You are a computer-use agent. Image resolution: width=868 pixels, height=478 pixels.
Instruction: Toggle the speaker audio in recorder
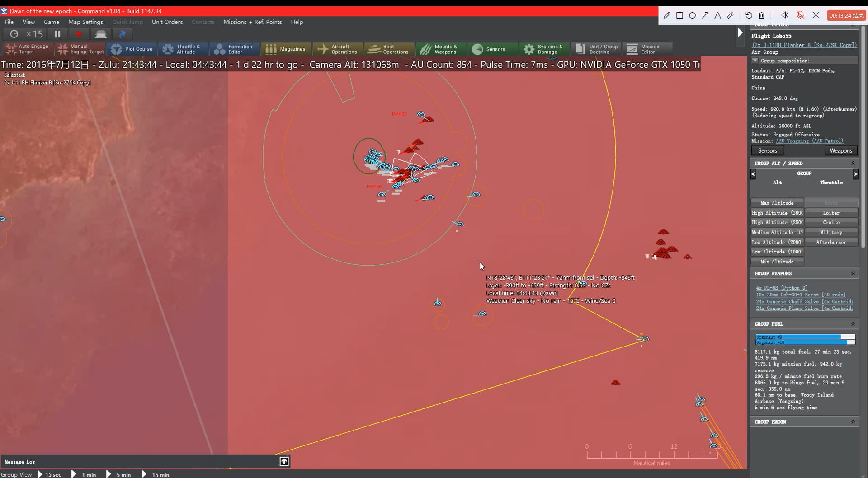pyautogui.click(x=785, y=15)
